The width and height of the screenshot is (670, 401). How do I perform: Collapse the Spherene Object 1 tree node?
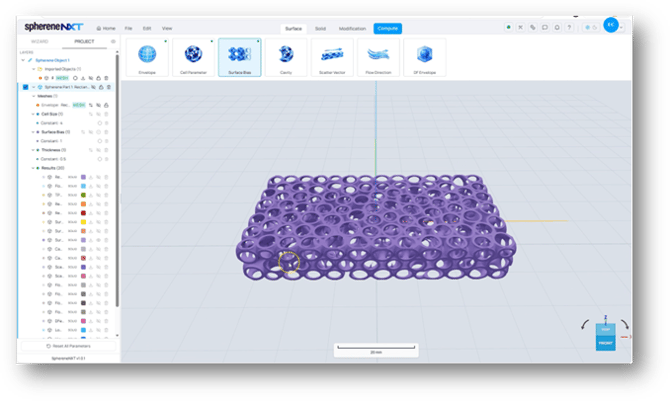23,60
